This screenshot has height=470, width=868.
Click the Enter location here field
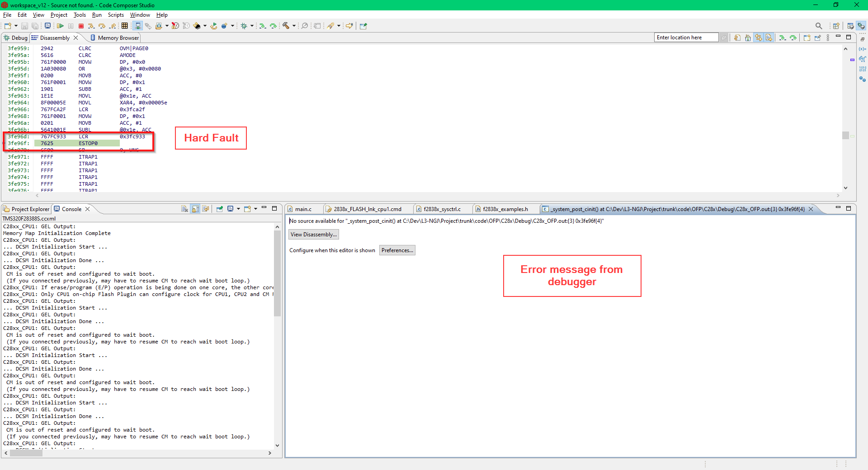[686, 38]
